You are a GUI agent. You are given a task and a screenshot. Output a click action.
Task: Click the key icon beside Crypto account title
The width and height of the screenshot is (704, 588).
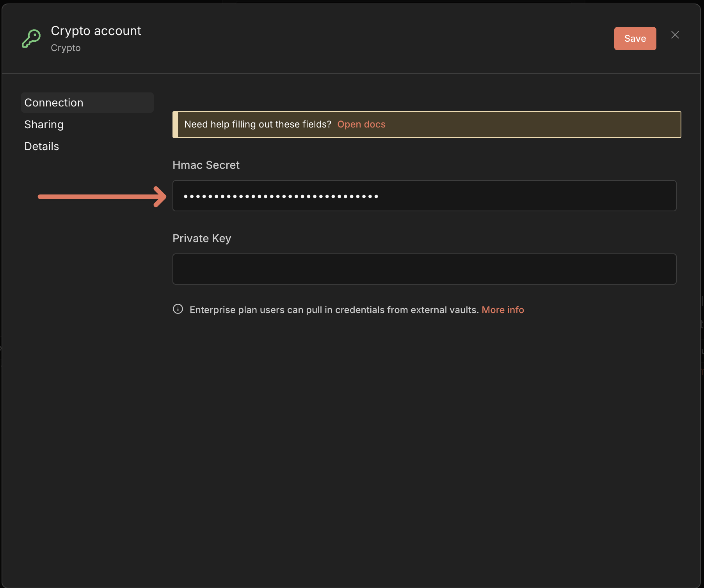(31, 38)
